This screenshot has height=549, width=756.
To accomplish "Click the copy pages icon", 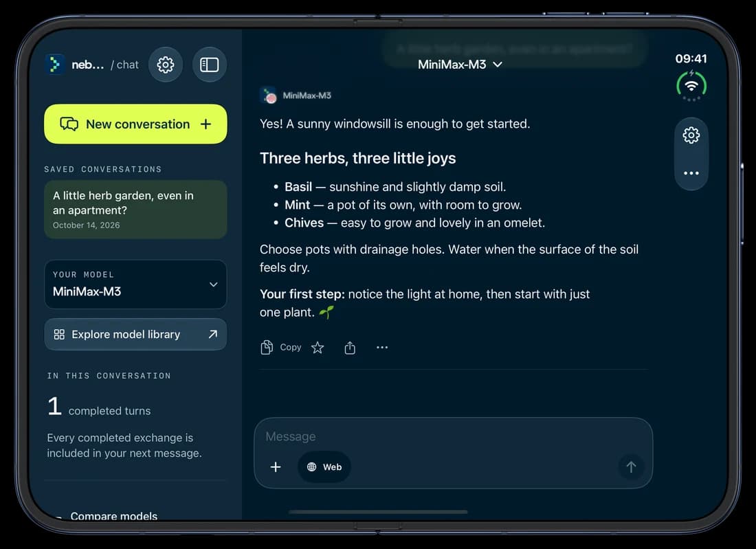I will [267, 347].
